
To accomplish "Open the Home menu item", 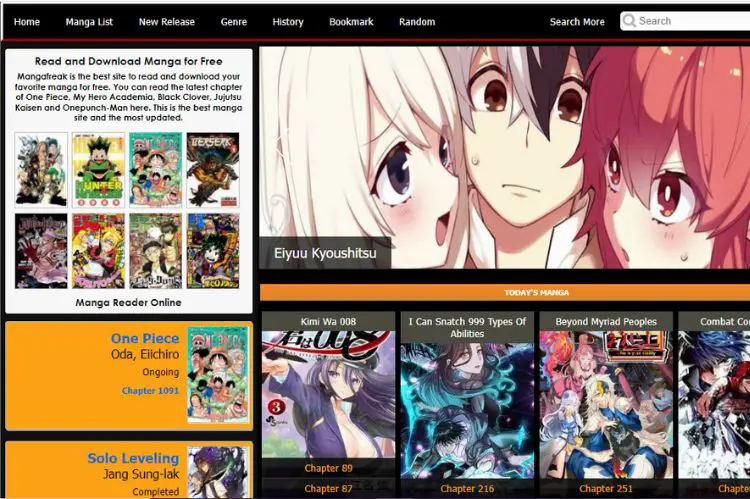I will 27,22.
